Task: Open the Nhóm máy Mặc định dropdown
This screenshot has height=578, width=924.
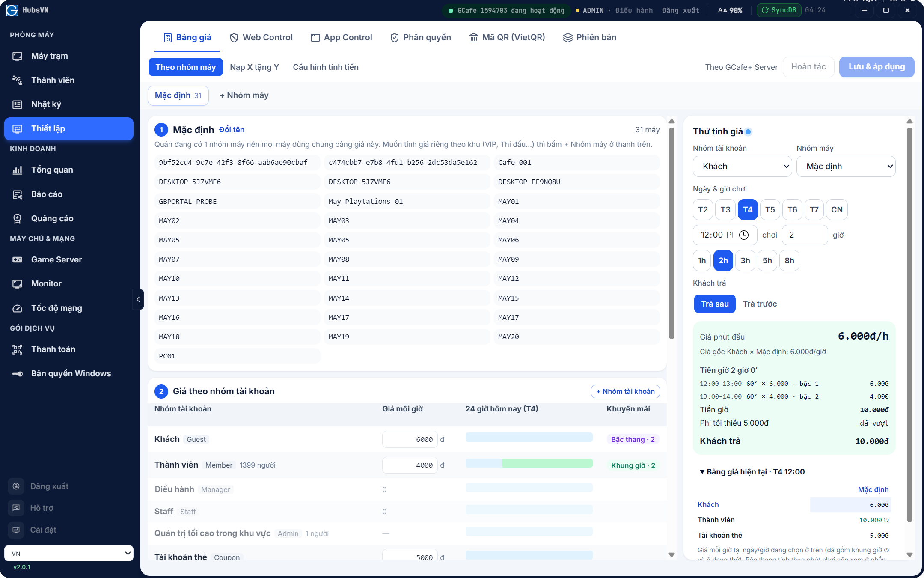Action: pyautogui.click(x=846, y=167)
